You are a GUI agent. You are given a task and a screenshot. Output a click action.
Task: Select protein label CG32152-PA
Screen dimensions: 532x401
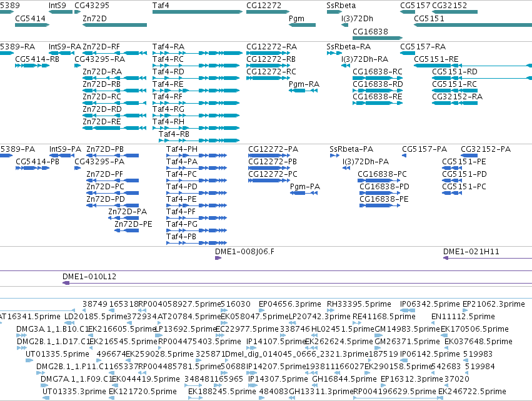486,149
